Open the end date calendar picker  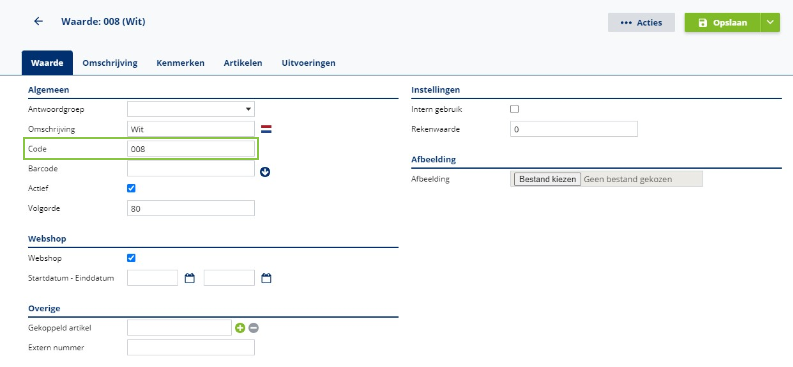266,278
